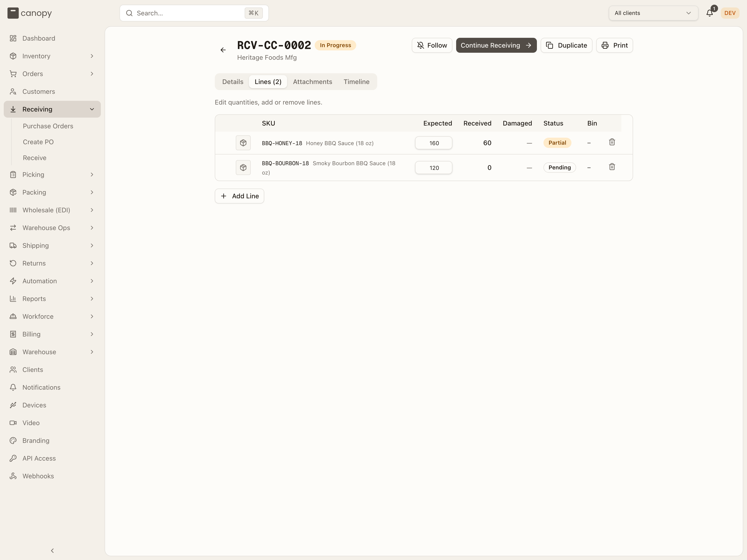Viewport: 747px width, 560px height.
Task: Click the BBQ-HONEY-18 product box icon
Action: [x=243, y=143]
